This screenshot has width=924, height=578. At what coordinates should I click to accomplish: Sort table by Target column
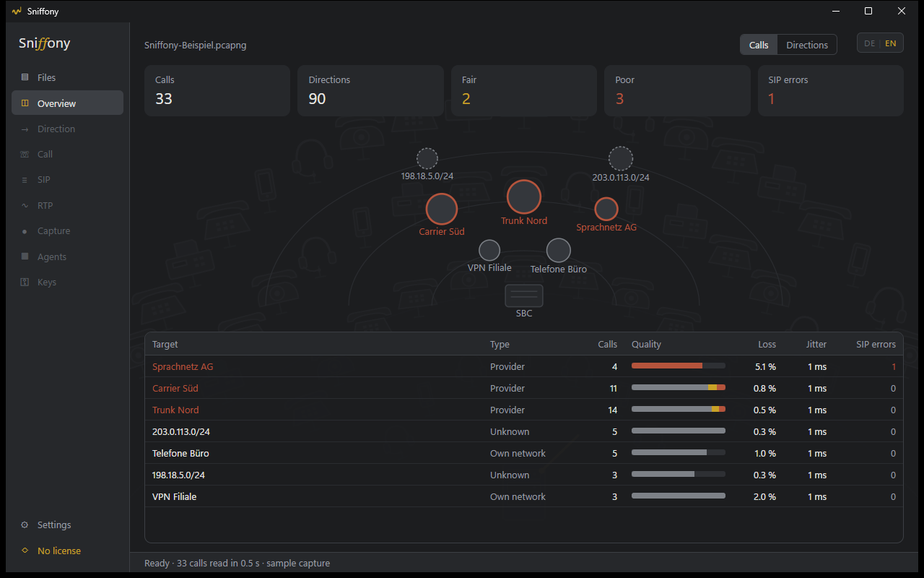point(165,345)
